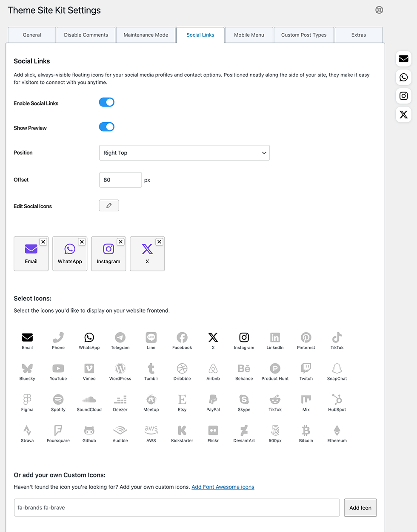Click the help lifebuoy icon in header
The image size is (417, 532).
pyautogui.click(x=379, y=10)
